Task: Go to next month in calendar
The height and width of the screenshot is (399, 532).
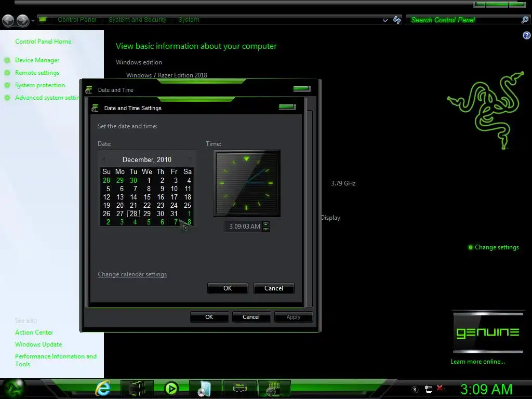Action: 190,159
